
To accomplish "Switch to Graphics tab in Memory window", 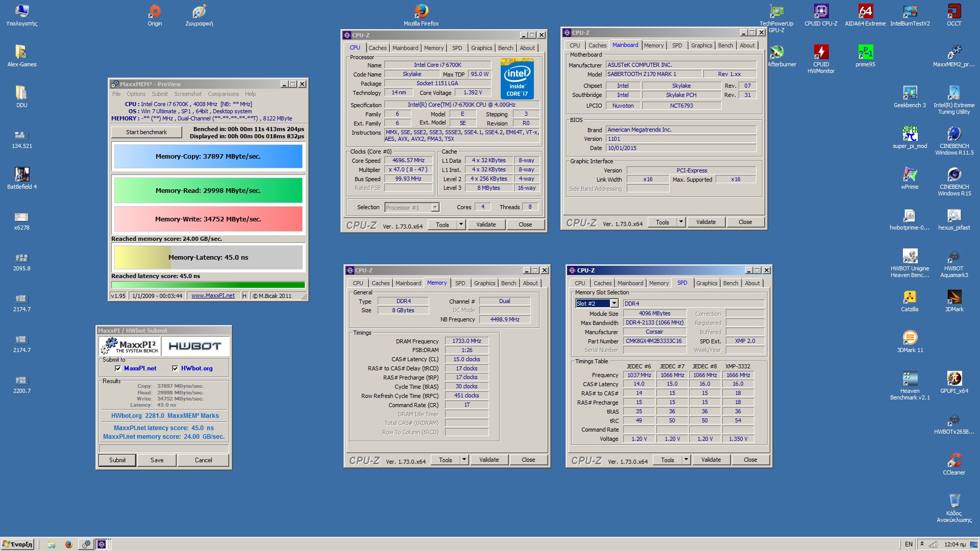I will click(x=484, y=283).
